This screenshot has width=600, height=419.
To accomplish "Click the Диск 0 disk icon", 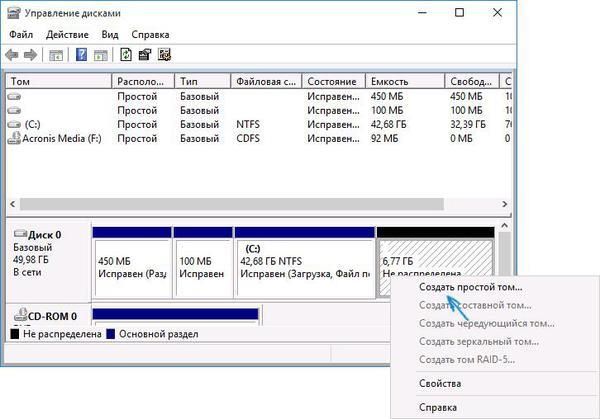I will click(20, 233).
